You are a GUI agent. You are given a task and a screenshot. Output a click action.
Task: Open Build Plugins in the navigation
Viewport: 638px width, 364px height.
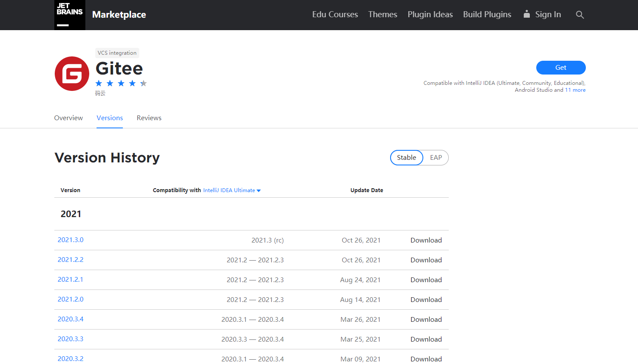[x=487, y=15]
